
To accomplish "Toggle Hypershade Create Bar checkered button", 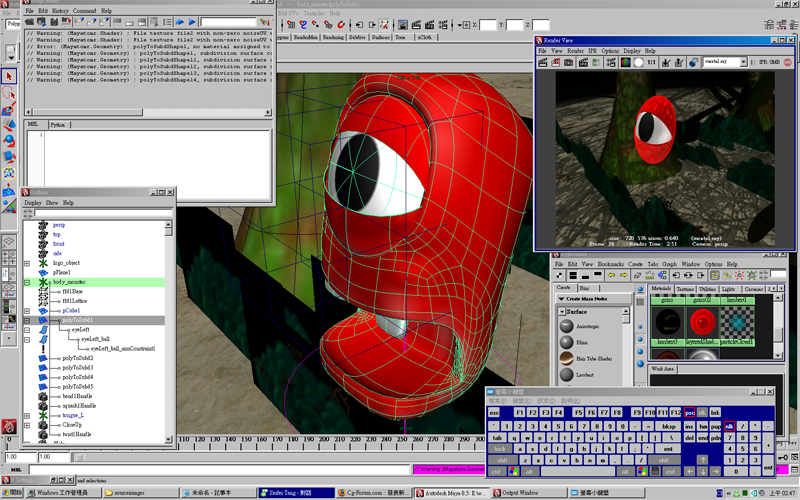I will pyautogui.click(x=560, y=275).
